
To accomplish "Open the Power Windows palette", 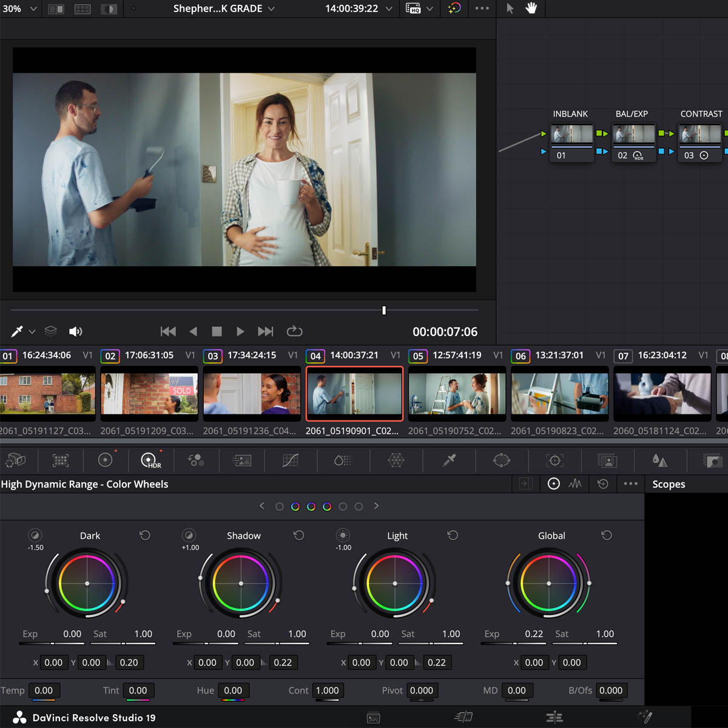I will [502, 460].
